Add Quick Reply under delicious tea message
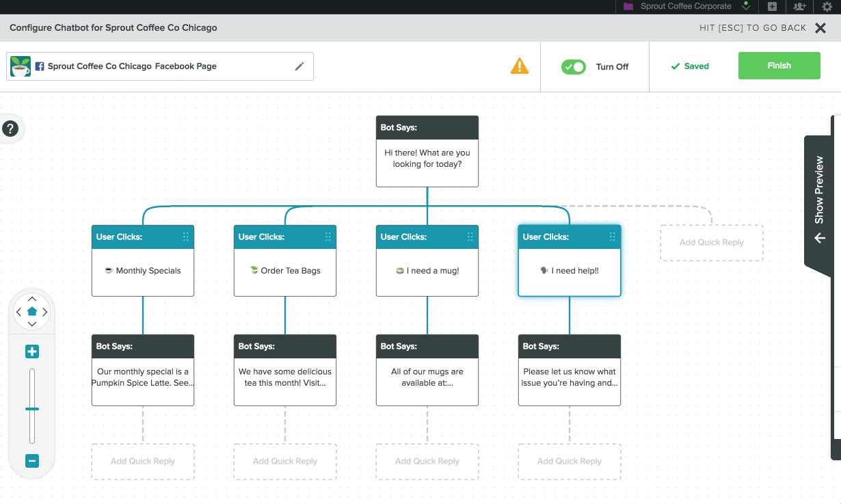 tap(285, 461)
